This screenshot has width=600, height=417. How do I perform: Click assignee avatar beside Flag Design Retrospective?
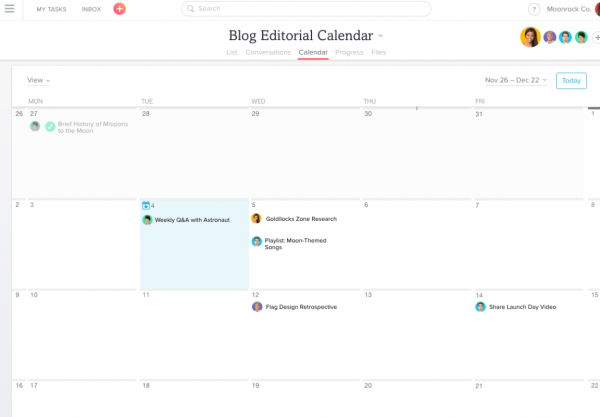point(257,306)
